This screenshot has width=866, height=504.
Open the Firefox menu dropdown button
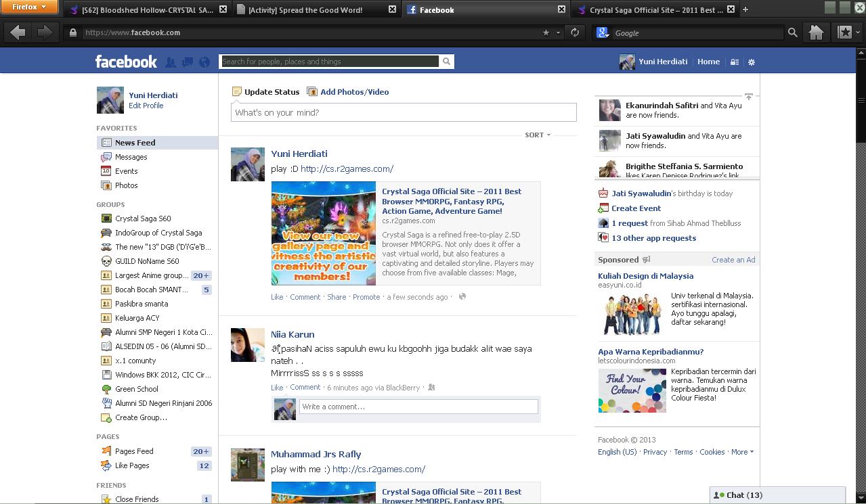point(30,7)
